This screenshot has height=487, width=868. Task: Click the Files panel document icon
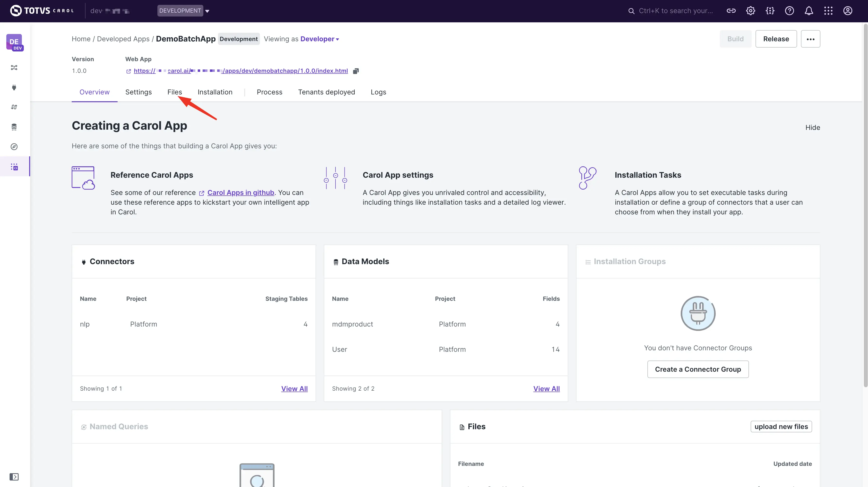[462, 427]
